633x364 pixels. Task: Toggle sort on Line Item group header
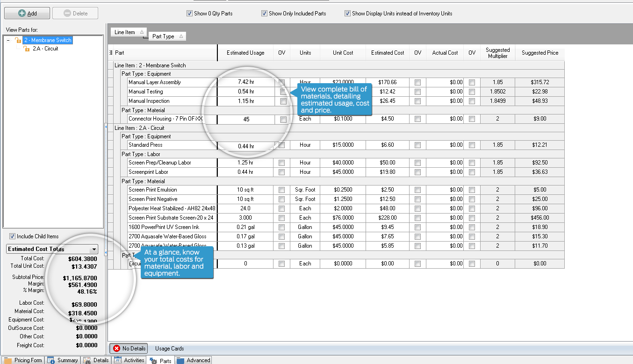tap(129, 32)
